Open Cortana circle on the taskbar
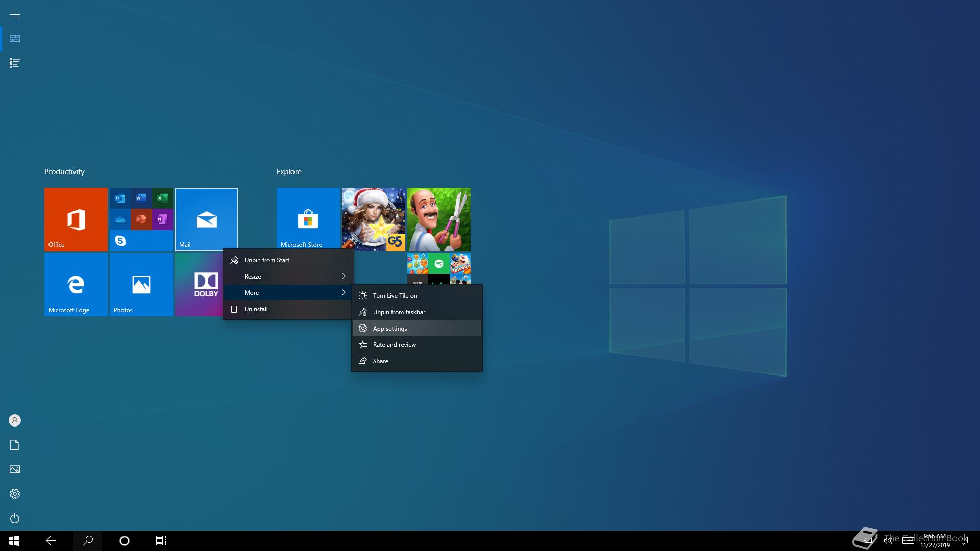This screenshot has width=980, height=551. click(x=125, y=541)
